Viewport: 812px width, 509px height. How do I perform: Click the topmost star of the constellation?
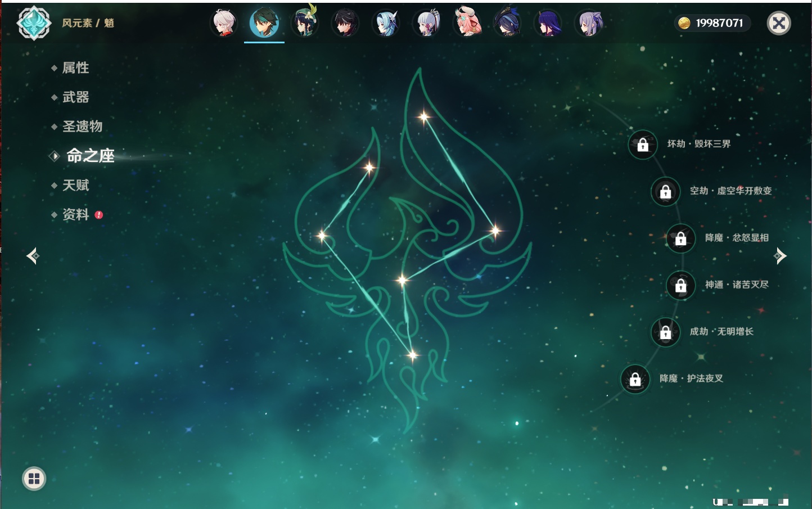pos(424,117)
